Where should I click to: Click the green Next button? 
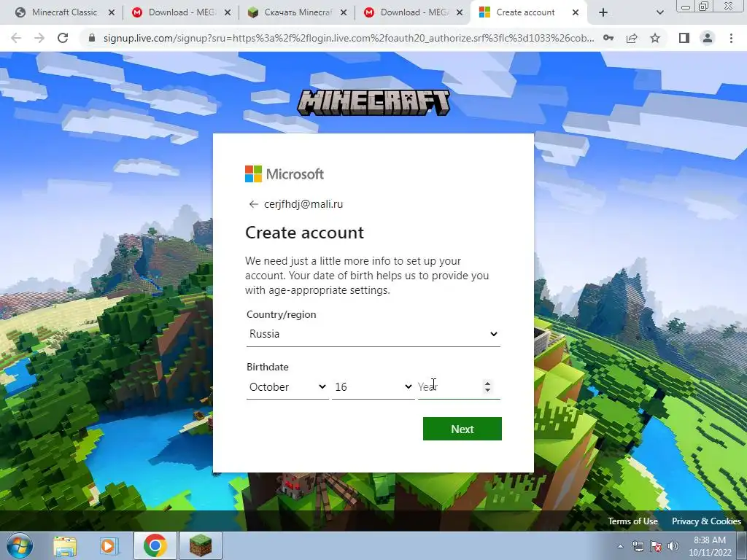point(462,429)
